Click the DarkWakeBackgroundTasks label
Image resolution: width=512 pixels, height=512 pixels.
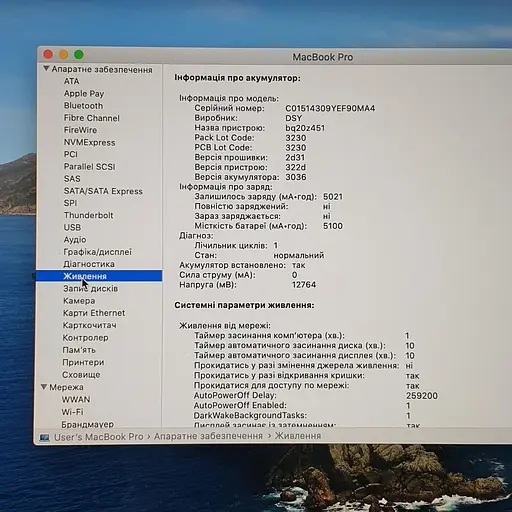coord(250,415)
